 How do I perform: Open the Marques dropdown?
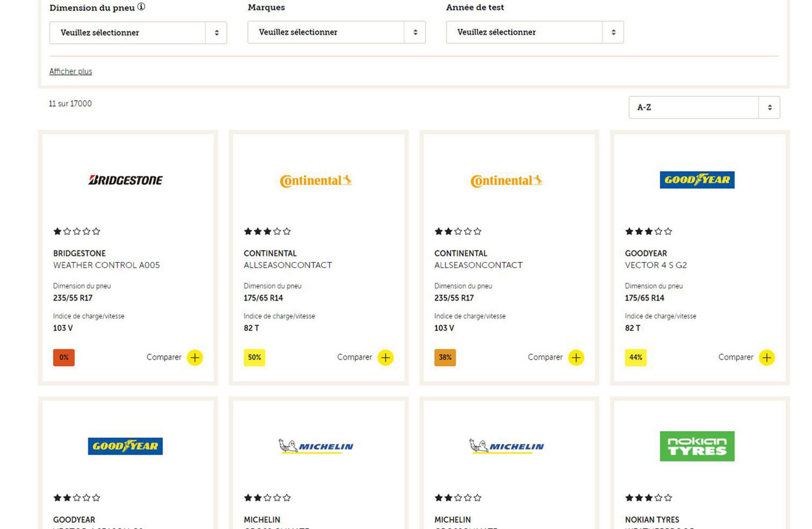tap(336, 32)
